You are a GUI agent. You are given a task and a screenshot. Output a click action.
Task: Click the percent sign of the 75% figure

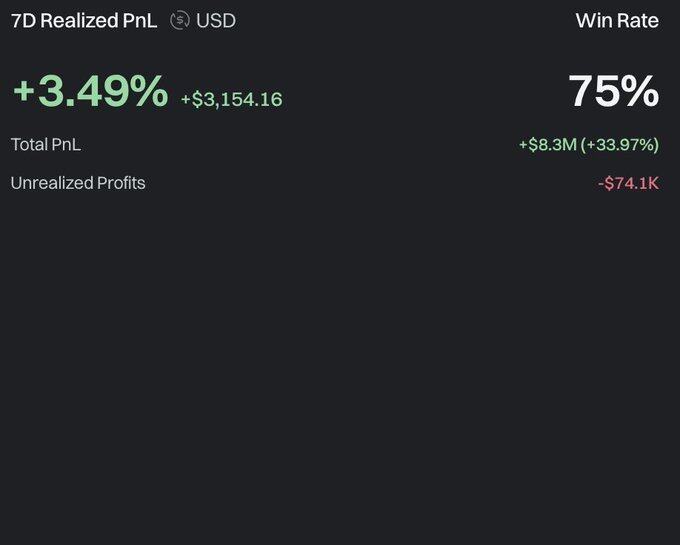[x=640, y=91]
